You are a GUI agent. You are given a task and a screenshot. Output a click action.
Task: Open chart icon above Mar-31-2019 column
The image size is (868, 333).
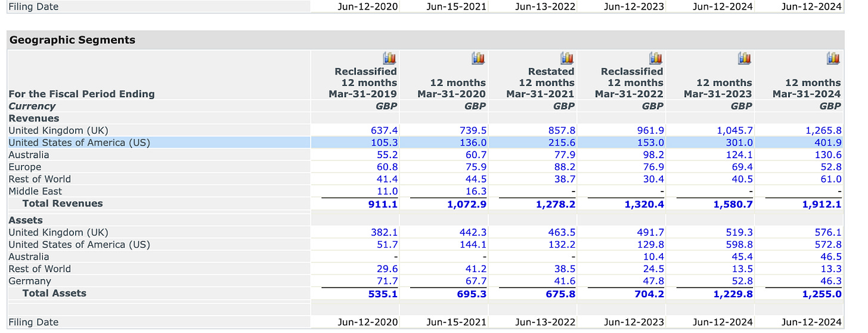click(x=389, y=58)
